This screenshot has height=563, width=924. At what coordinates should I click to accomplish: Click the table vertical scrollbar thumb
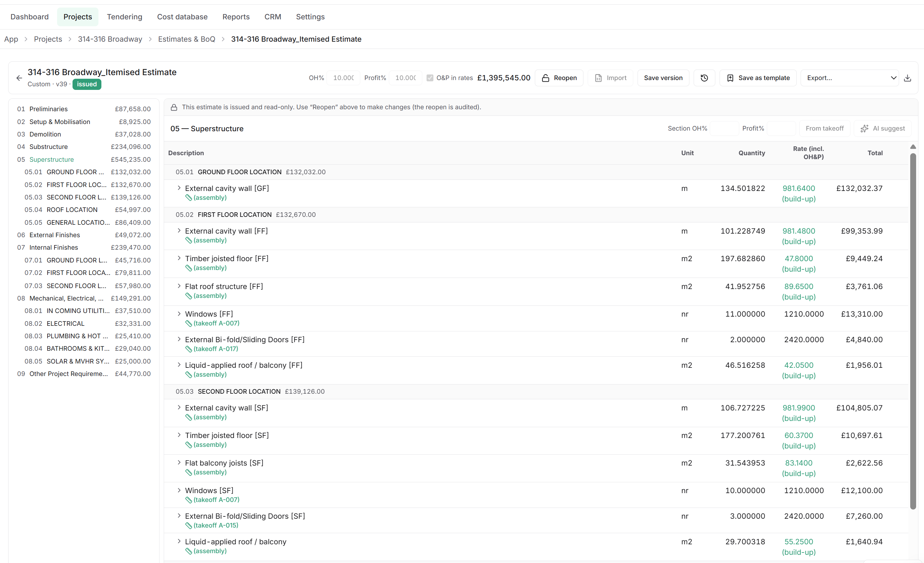[x=913, y=331]
